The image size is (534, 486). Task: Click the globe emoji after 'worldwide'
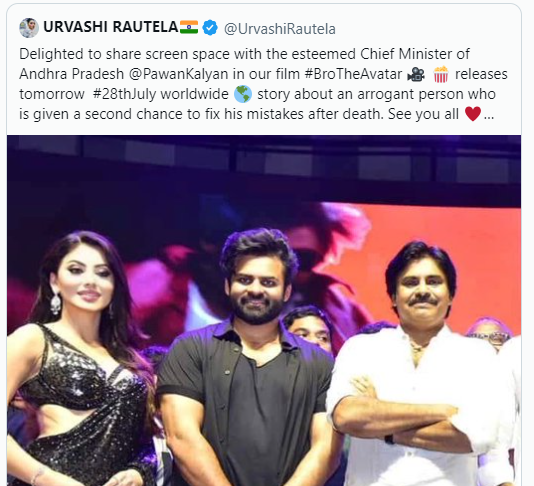243,94
